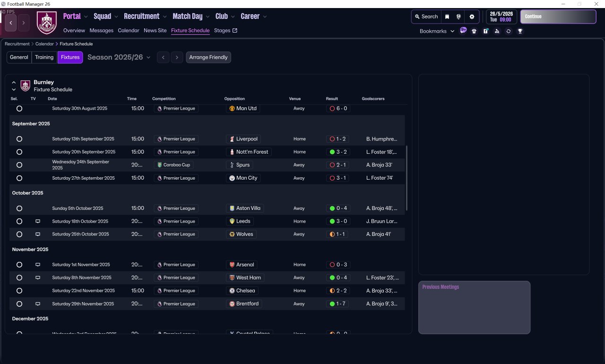The image size is (605, 364).
Task: Switch to the Training tab
Action: (44, 57)
